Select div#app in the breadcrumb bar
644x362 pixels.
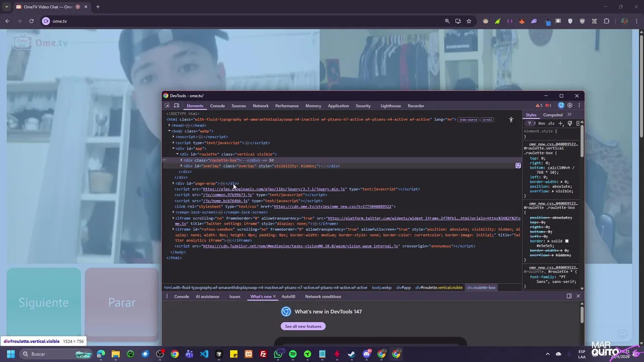404,288
